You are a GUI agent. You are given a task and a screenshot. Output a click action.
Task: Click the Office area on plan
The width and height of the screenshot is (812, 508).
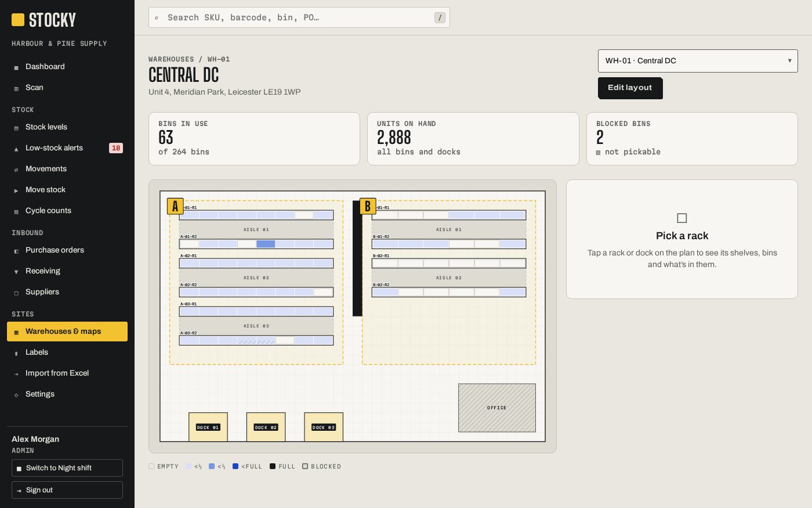497,408
